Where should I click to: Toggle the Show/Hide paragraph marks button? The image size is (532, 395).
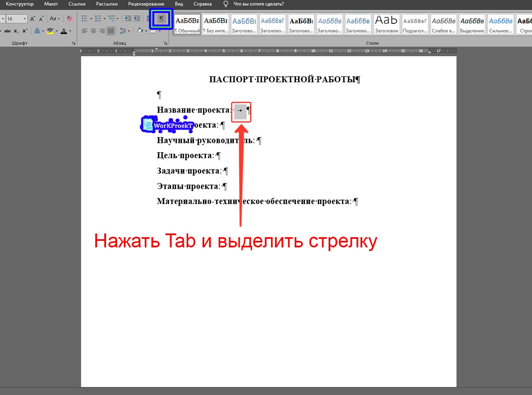pyautogui.click(x=160, y=18)
